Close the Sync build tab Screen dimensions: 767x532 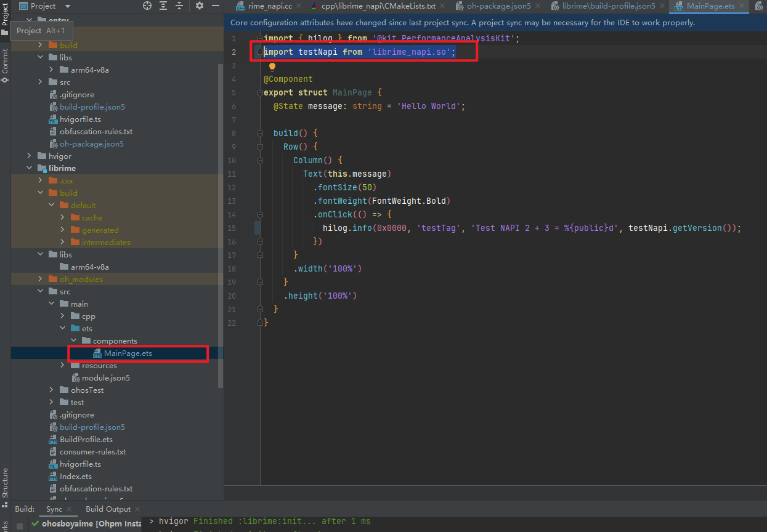pos(69,509)
